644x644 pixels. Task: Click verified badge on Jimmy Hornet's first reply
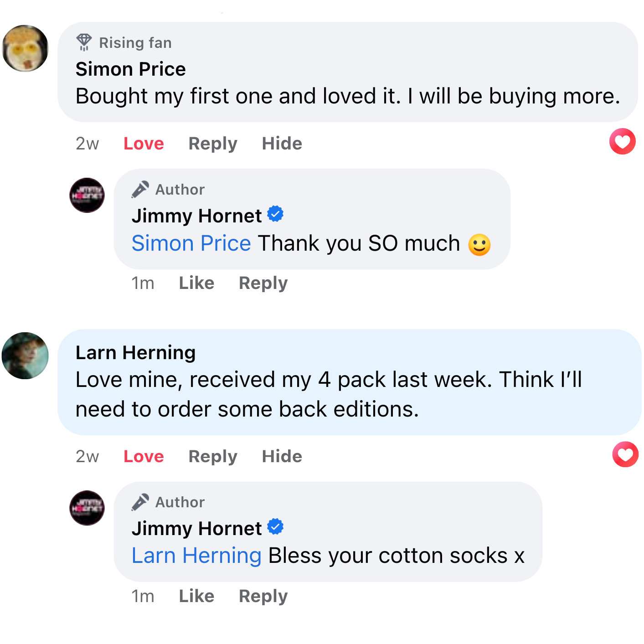275,214
